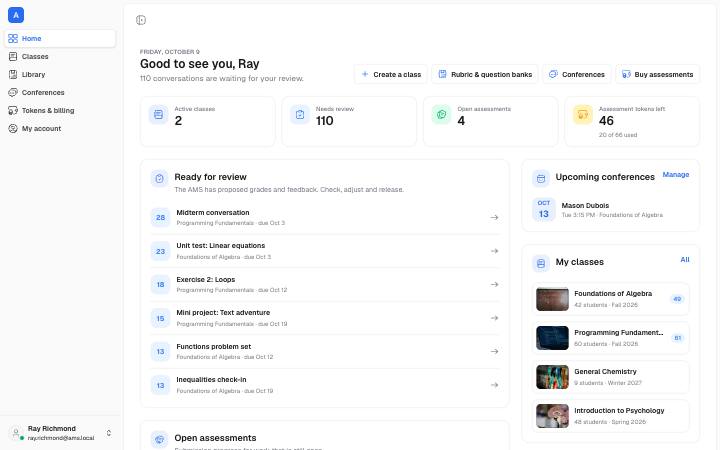Viewport: 720px width, 450px height.
Task: Click the Create a class button
Action: click(391, 74)
